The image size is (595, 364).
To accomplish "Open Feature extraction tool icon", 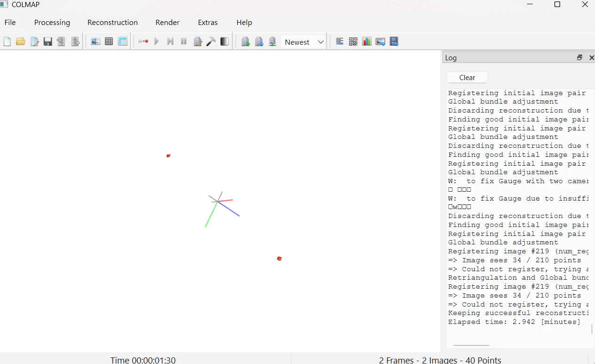I will pyautogui.click(x=96, y=42).
